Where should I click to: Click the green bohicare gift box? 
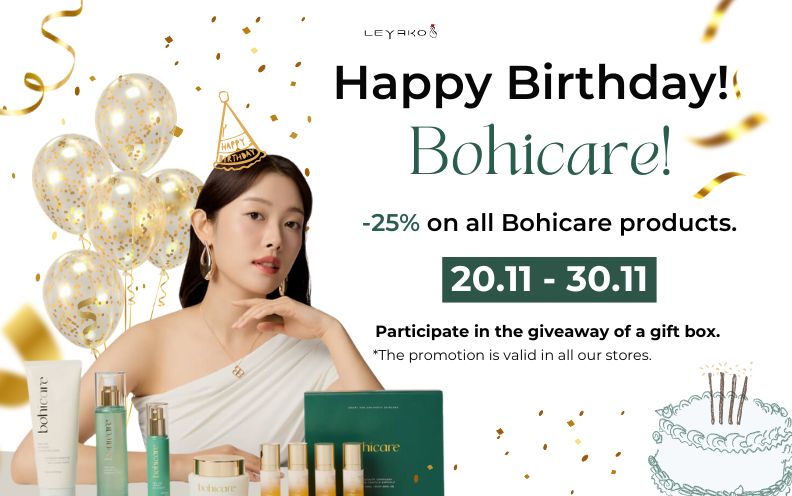click(x=375, y=442)
